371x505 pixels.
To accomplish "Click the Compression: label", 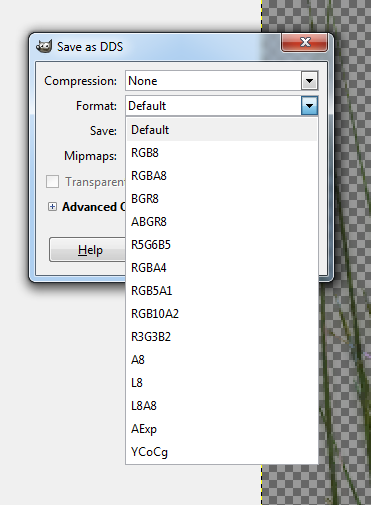I will coord(81,81).
